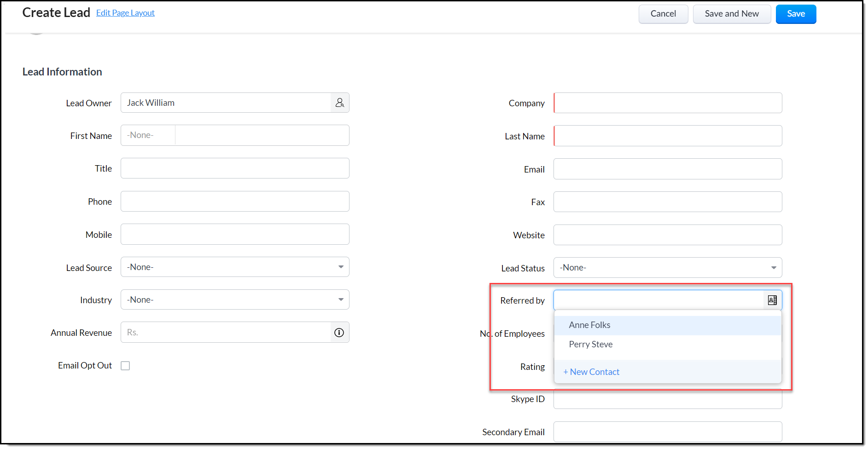Click the Lead Owner user lookup icon
868x449 pixels.
coord(339,103)
